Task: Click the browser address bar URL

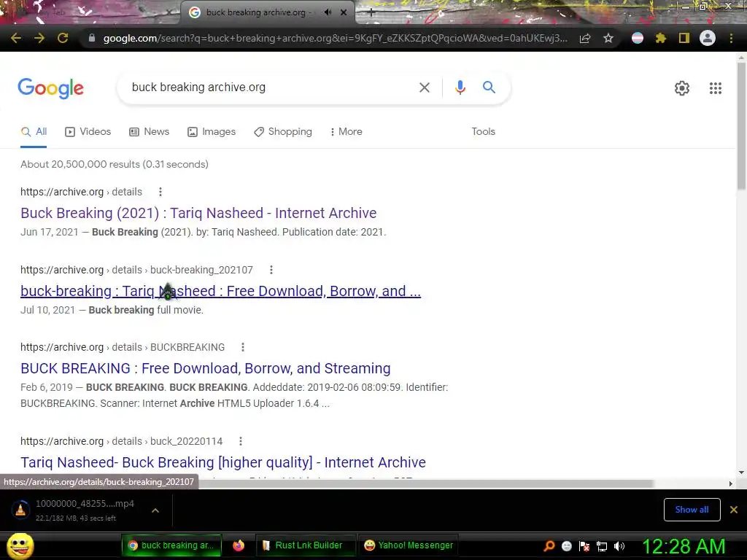Action: (x=335, y=38)
